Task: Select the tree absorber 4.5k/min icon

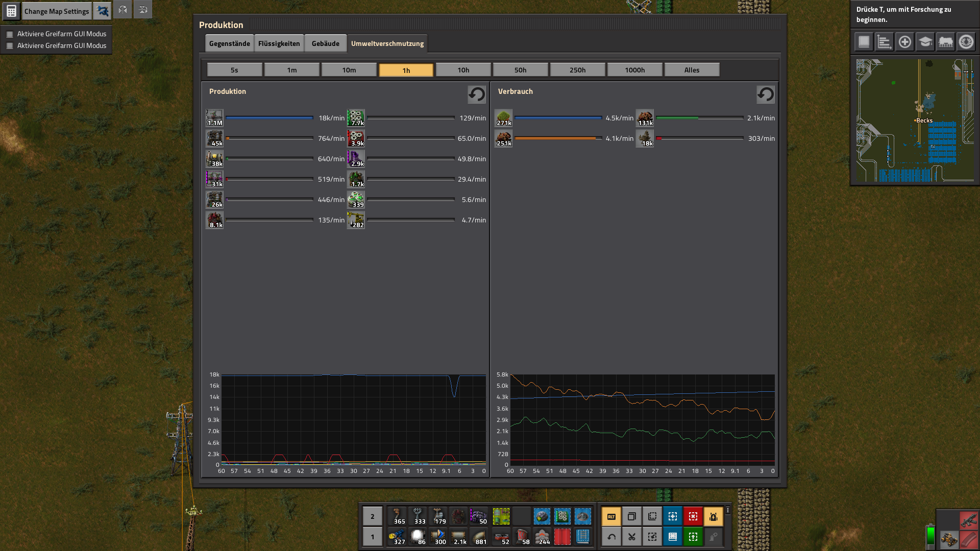Action: [503, 118]
